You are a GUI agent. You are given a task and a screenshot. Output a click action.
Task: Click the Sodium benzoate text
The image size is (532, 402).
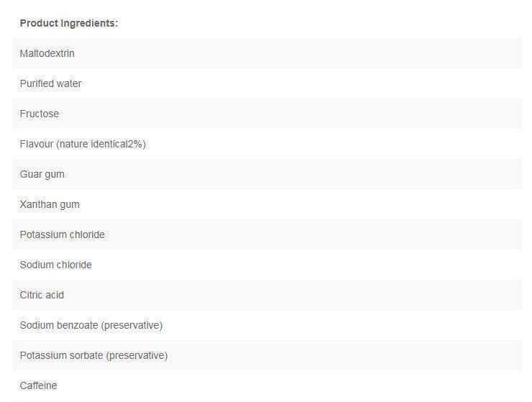click(59, 325)
